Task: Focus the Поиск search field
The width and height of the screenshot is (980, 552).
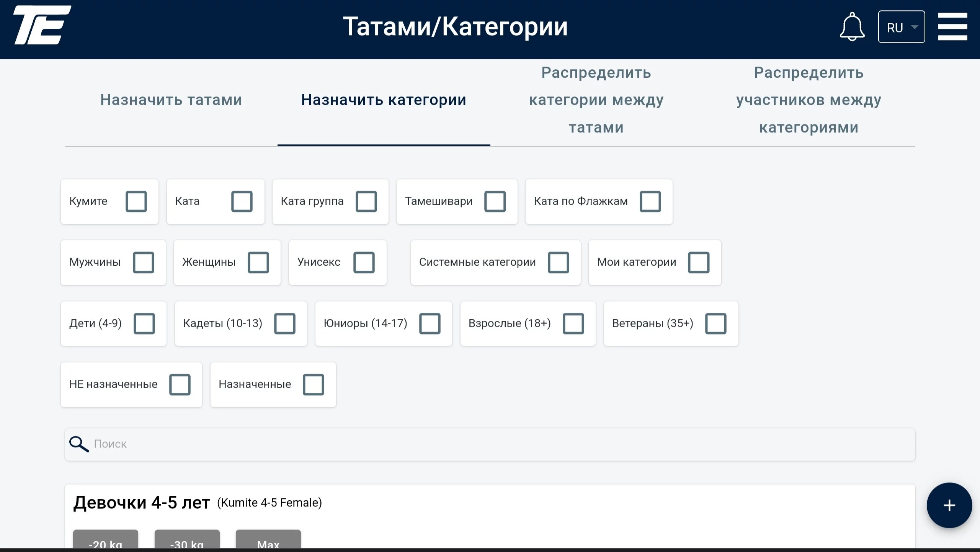Action: [490, 444]
